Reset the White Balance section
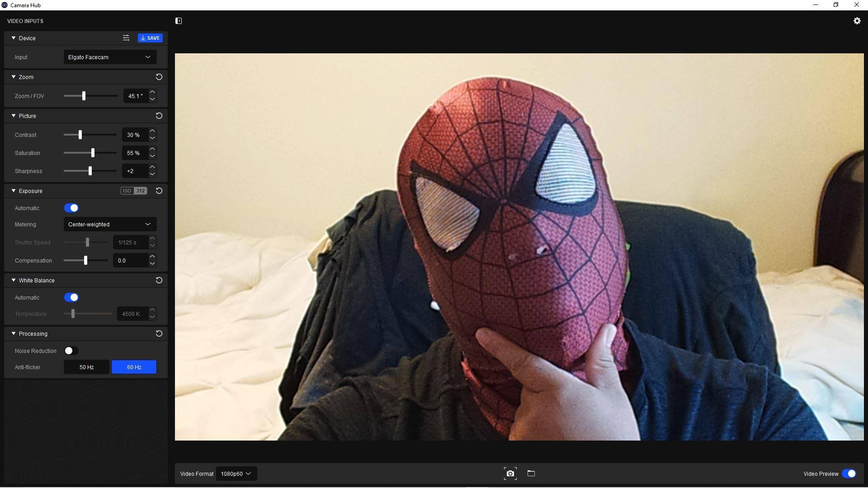 (x=159, y=280)
